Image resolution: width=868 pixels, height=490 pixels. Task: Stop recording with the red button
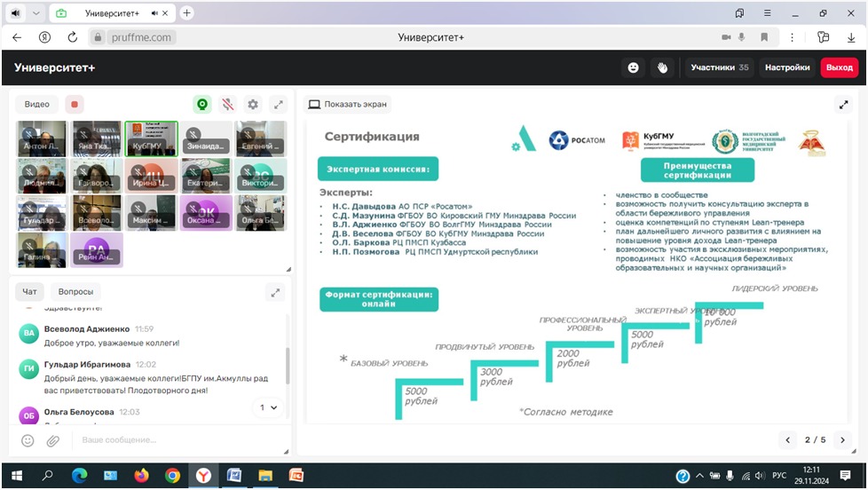(75, 105)
